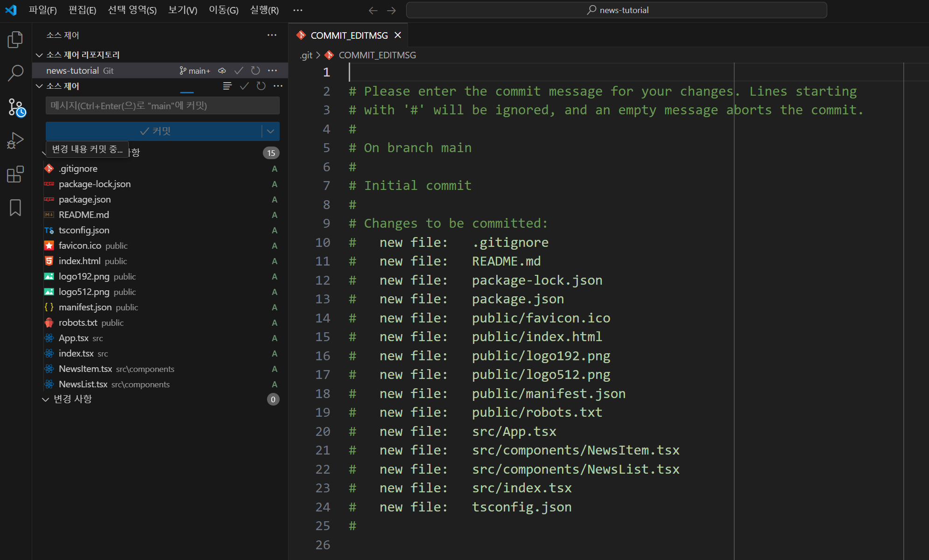
Task: Click view as tree icon in source control header
Action: [227, 86]
